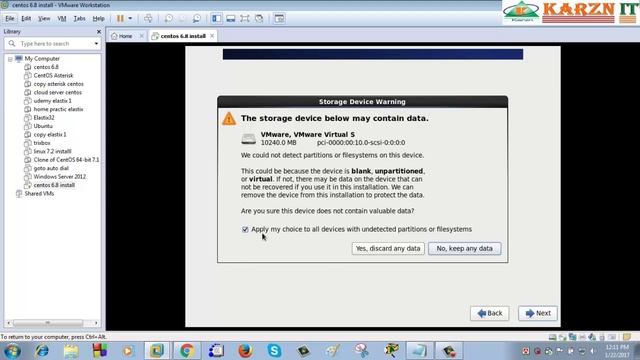
Task: Toggle Apply my choice to all devices checkbox
Action: 245,229
